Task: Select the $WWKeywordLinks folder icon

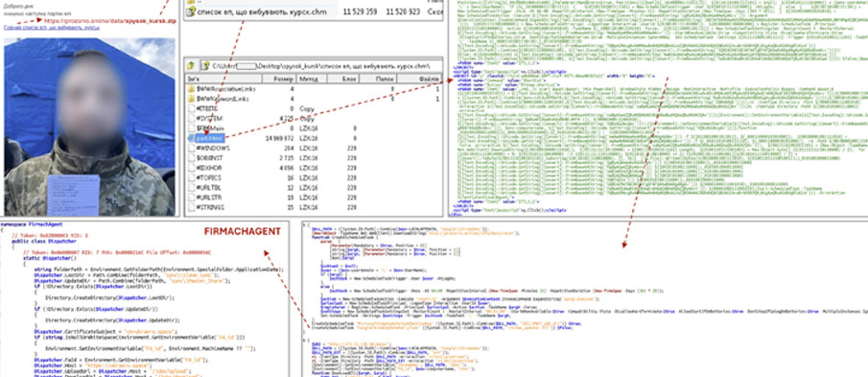Action: [x=192, y=99]
